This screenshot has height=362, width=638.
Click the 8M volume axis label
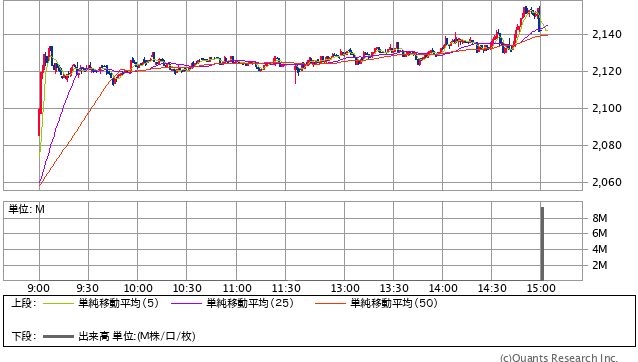(x=600, y=218)
